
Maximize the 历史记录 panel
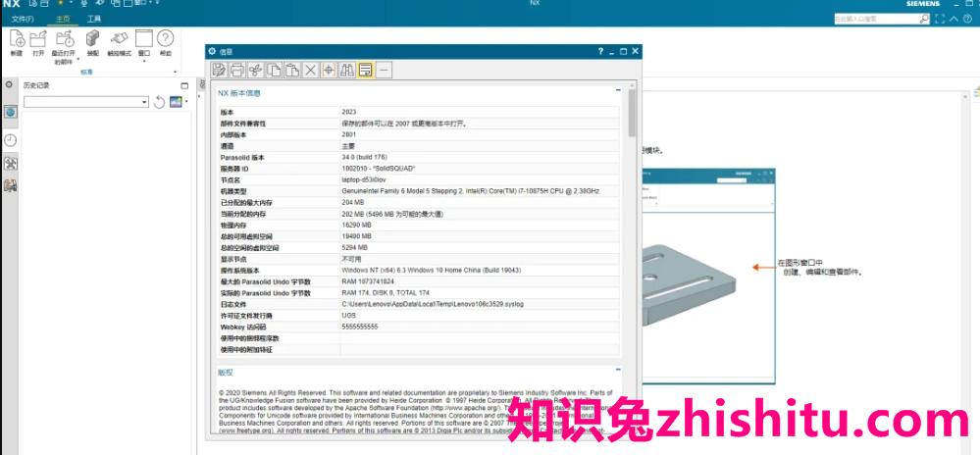coord(184,85)
